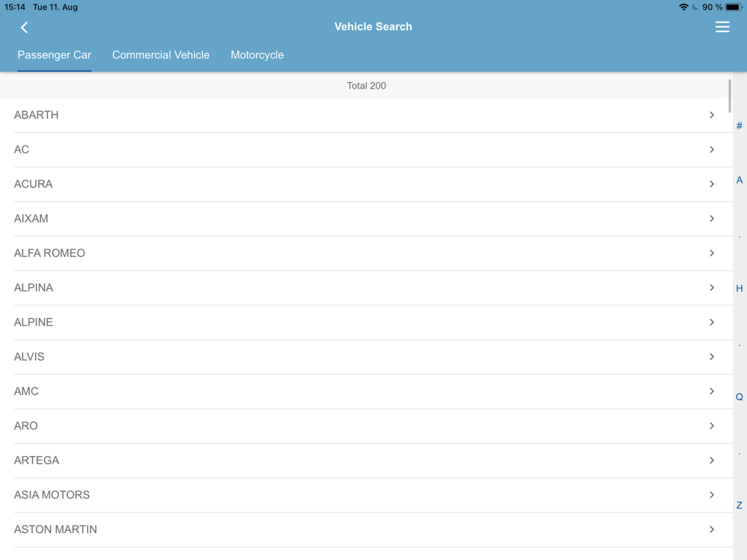Select the ACURA manufacturer name
Image resolution: width=747 pixels, height=560 pixels.
pyautogui.click(x=34, y=184)
